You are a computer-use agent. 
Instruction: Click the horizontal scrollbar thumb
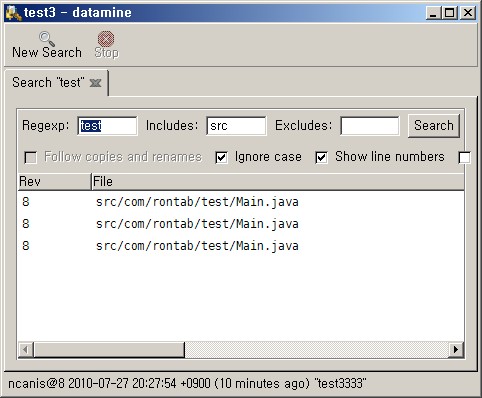tap(109, 350)
